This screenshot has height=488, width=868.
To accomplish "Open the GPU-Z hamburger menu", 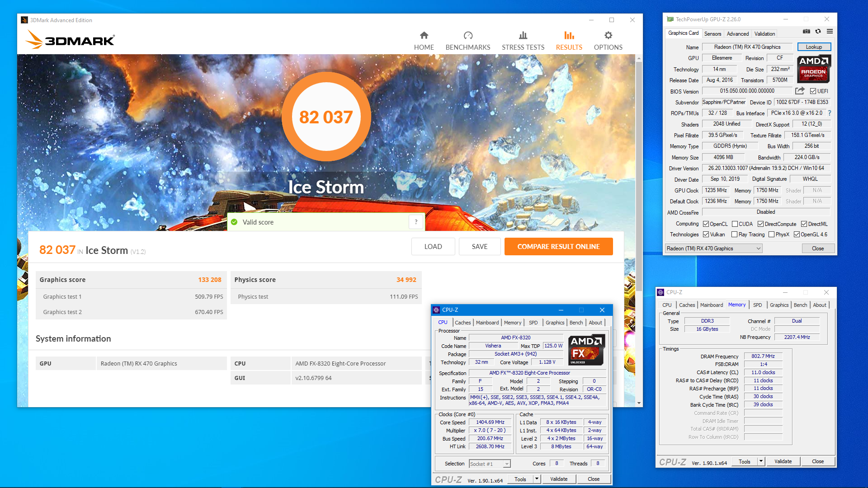I will tap(830, 31).
